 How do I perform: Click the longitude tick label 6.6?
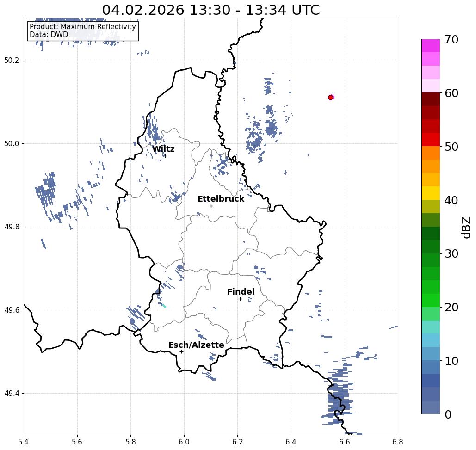point(344,442)
